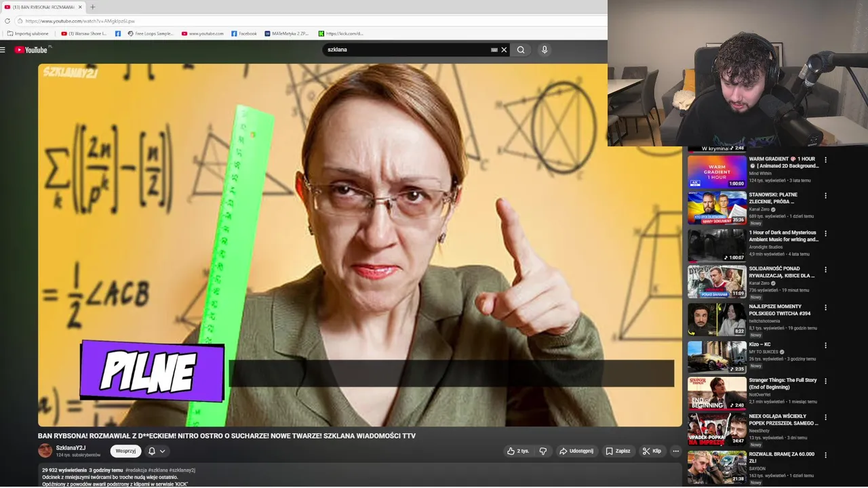Open options menu for ROZWALIŁ BRAMĘ video
Screen dimensions: 868x488
(825, 455)
